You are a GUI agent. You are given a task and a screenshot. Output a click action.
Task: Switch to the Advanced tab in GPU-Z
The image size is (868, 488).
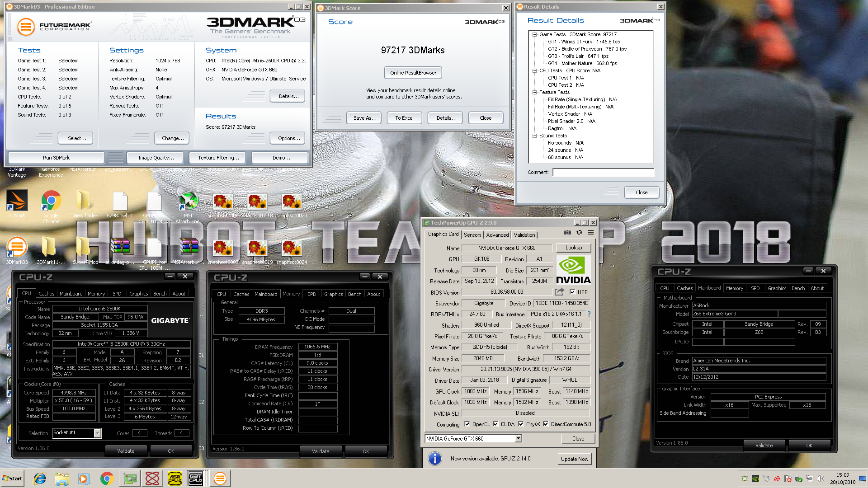497,235
